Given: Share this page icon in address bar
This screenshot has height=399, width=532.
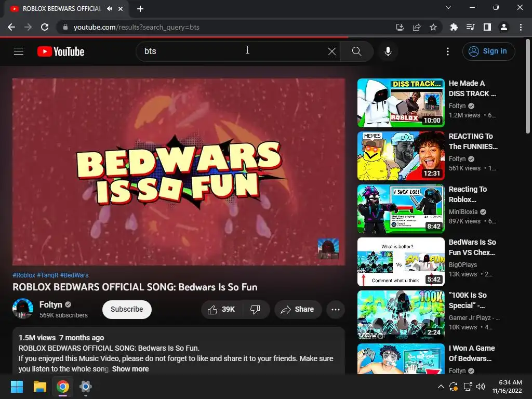Looking at the screenshot, I should point(417,27).
